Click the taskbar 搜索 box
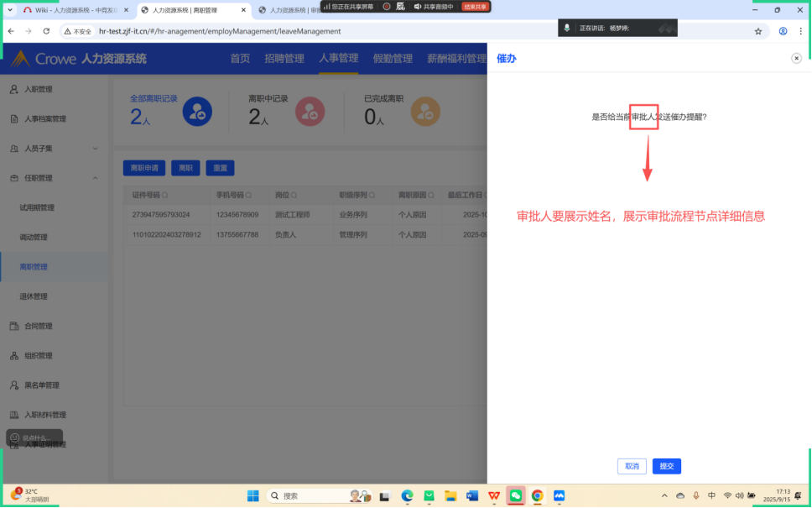 (320, 496)
